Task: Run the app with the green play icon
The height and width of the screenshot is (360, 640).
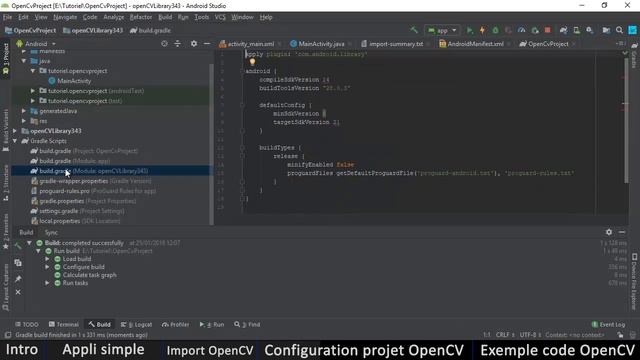Action: pyautogui.click(x=469, y=30)
